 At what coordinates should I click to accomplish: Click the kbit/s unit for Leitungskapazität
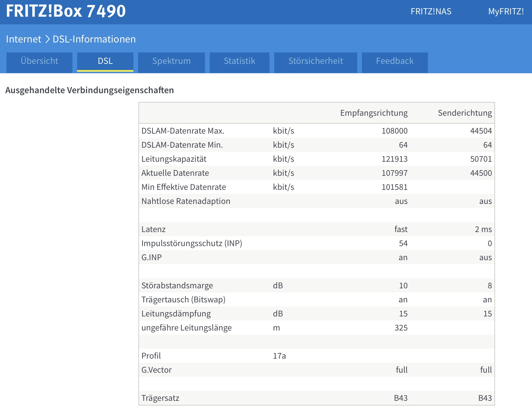(x=283, y=159)
